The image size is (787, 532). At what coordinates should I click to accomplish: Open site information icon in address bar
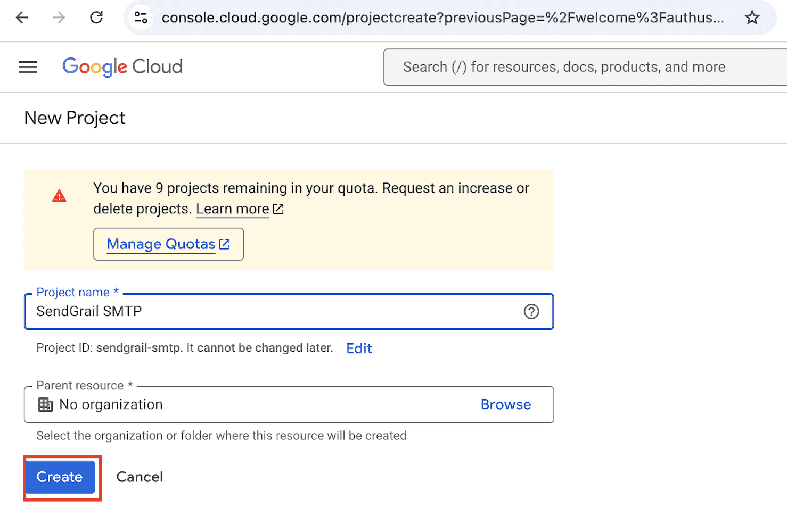click(x=141, y=18)
